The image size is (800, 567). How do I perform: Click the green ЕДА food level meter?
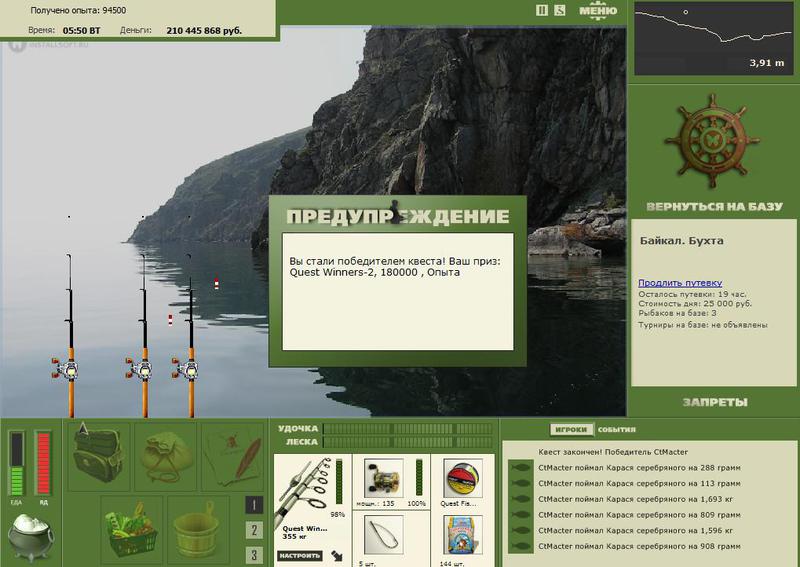16,463
